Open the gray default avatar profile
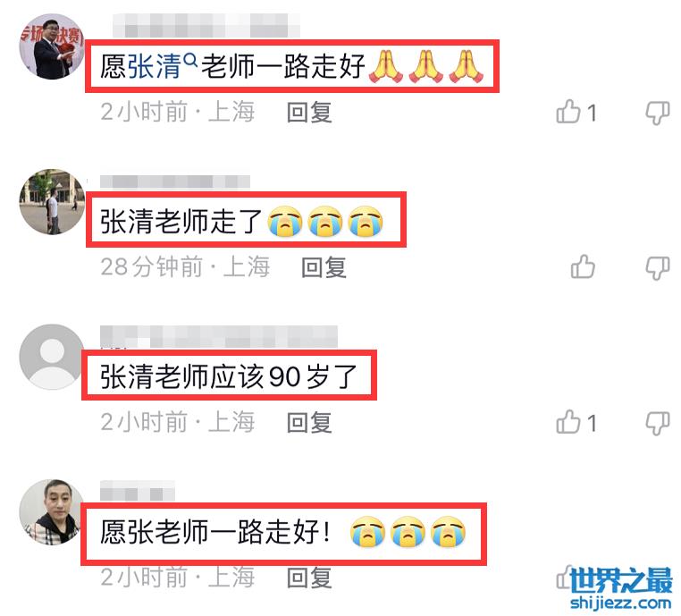 point(52,357)
